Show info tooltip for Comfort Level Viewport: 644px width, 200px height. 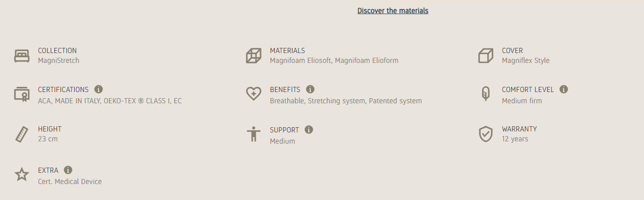(x=564, y=89)
